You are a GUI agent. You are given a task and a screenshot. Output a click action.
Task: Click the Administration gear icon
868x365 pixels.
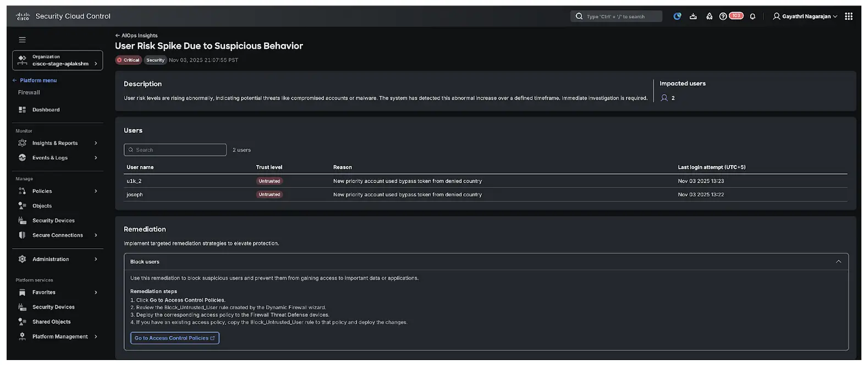[23, 259]
